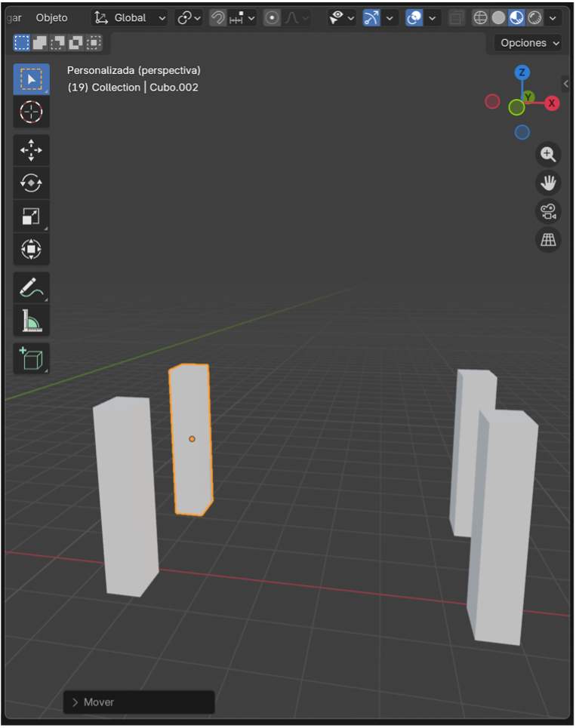Choose the Move tool
The width and height of the screenshot is (576, 728).
[31, 150]
